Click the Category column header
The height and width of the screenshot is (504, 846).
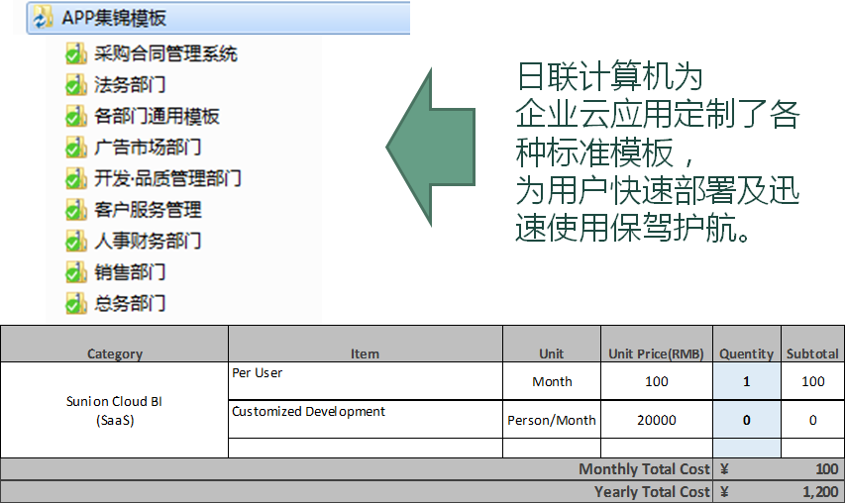114,344
